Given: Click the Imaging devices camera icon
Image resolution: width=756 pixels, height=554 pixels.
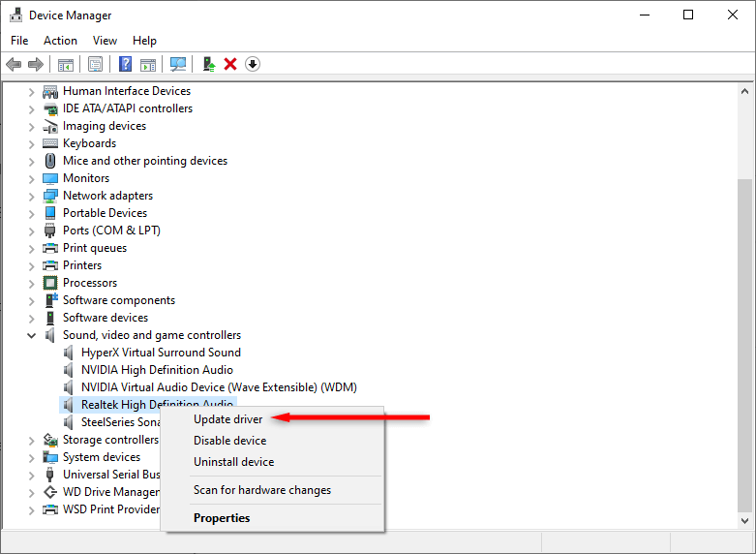Looking at the screenshot, I should [50, 127].
